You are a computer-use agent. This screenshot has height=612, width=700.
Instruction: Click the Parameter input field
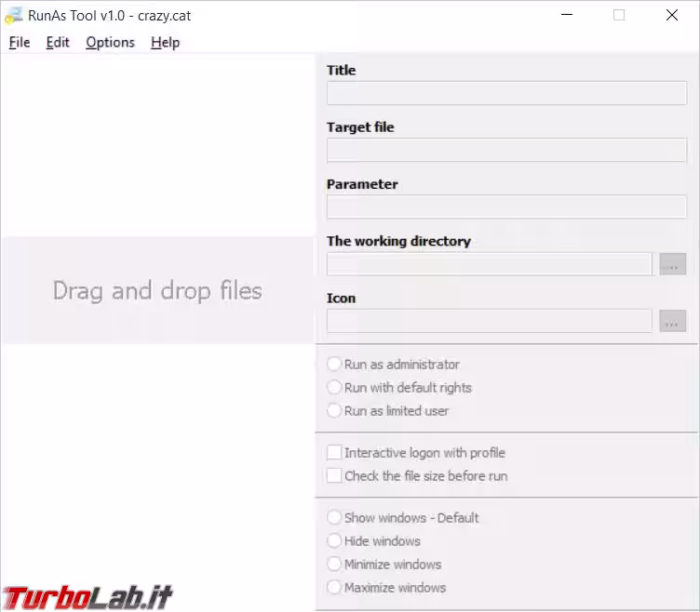(506, 206)
